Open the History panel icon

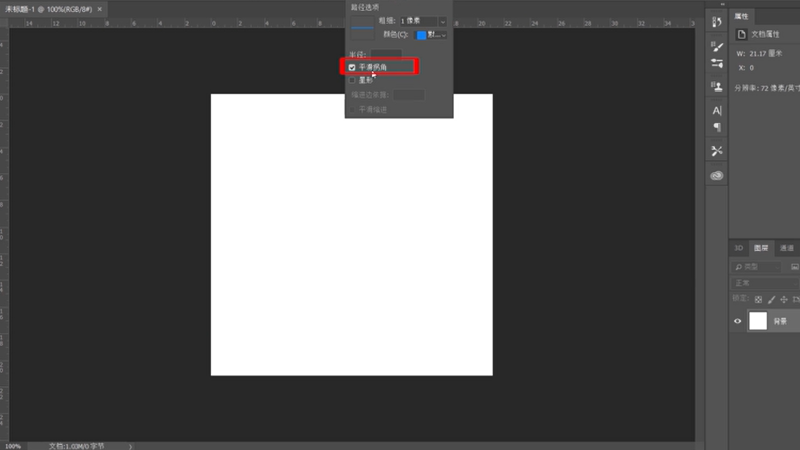(717, 22)
